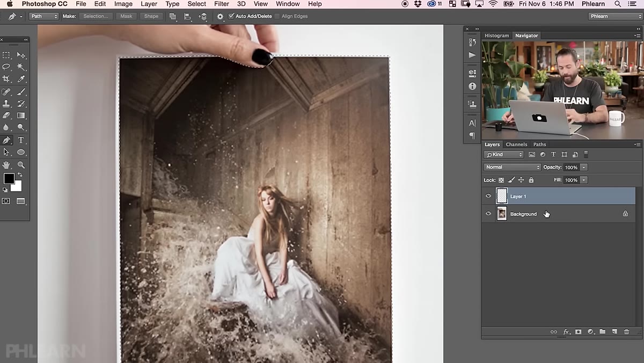The image size is (644, 363).
Task: Click the Make Shape button
Action: pos(151,16)
